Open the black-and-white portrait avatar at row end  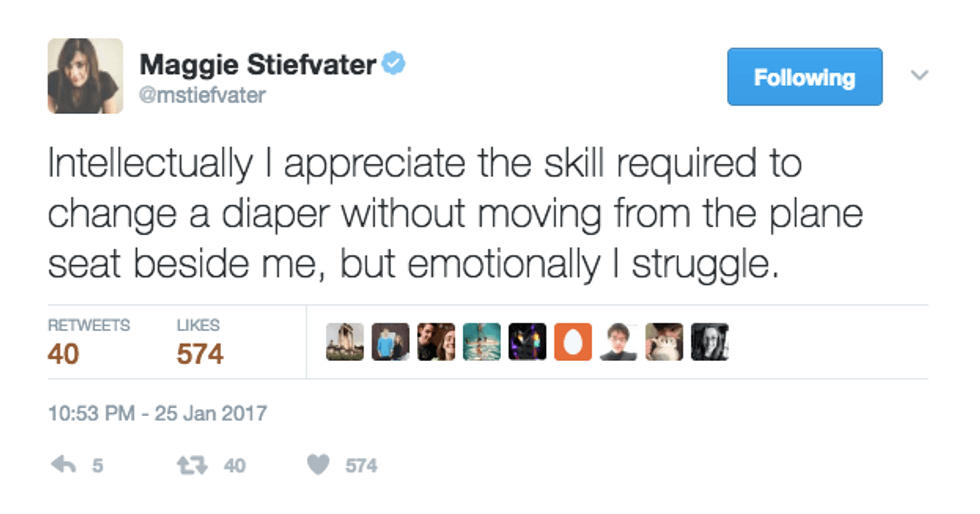click(x=709, y=342)
